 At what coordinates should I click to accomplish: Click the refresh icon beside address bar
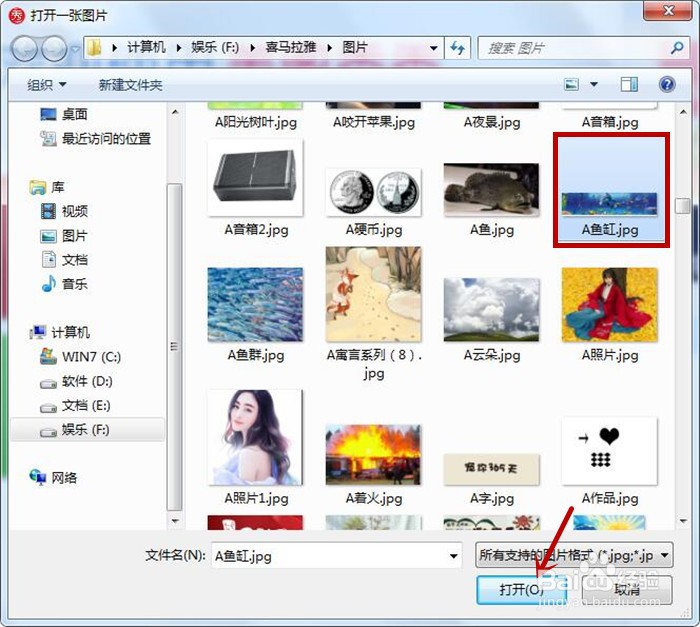pyautogui.click(x=457, y=48)
